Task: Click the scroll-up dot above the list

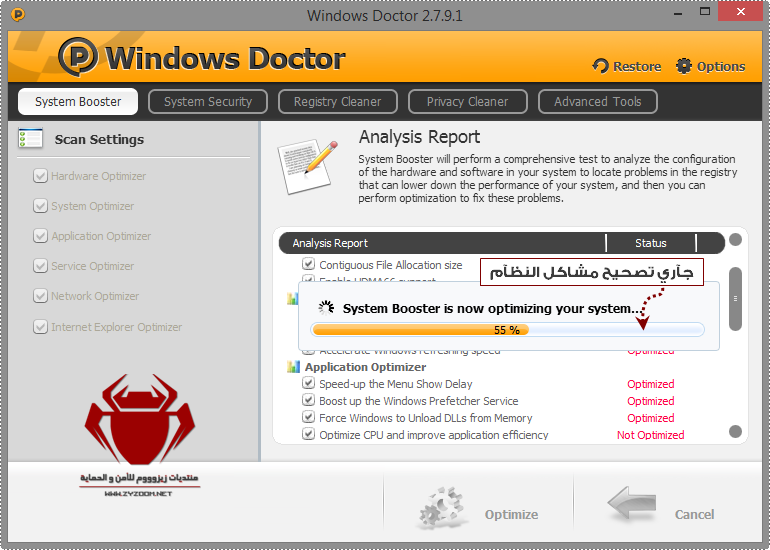Action: [735, 240]
